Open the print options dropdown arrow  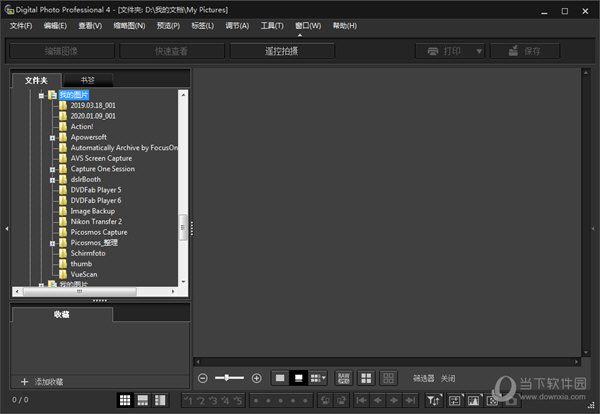coord(479,50)
